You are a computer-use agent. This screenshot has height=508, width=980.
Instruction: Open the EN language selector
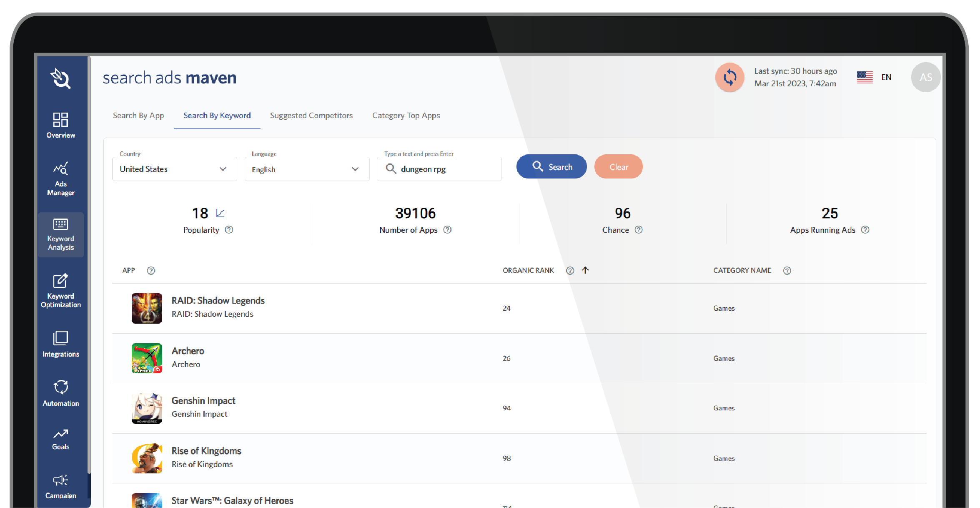pos(886,77)
